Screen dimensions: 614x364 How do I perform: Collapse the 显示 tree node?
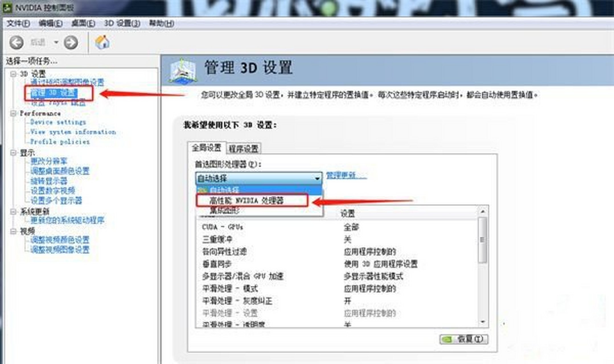[13, 153]
